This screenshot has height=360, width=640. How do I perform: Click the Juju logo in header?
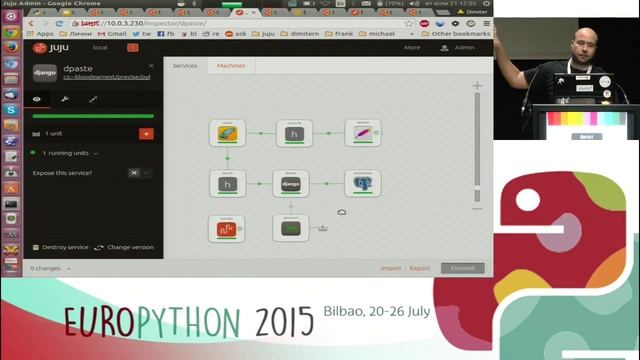click(x=51, y=48)
